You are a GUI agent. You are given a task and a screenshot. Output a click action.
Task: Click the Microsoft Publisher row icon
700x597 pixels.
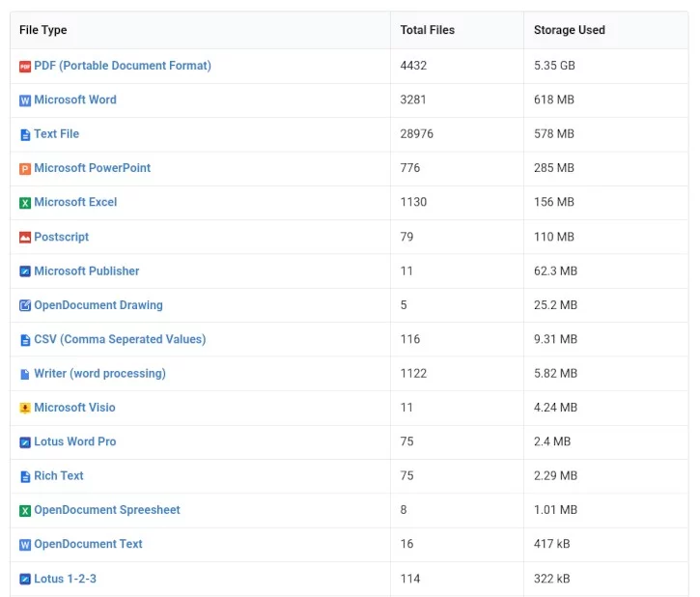(x=25, y=271)
